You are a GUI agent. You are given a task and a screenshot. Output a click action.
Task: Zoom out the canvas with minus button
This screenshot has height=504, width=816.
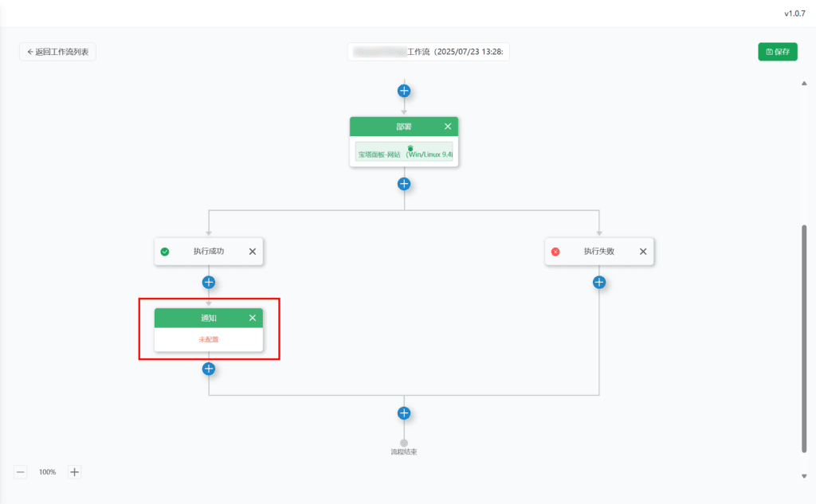pos(21,472)
